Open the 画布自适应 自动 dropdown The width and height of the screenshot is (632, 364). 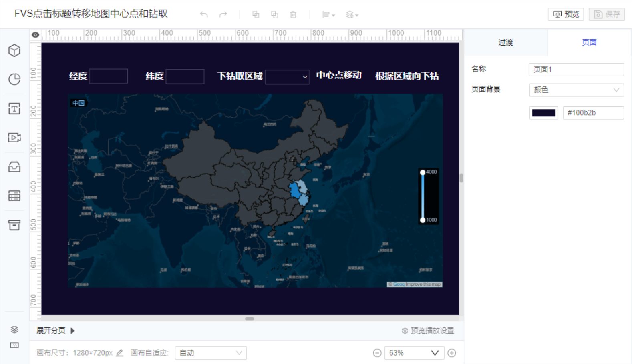[x=211, y=353]
